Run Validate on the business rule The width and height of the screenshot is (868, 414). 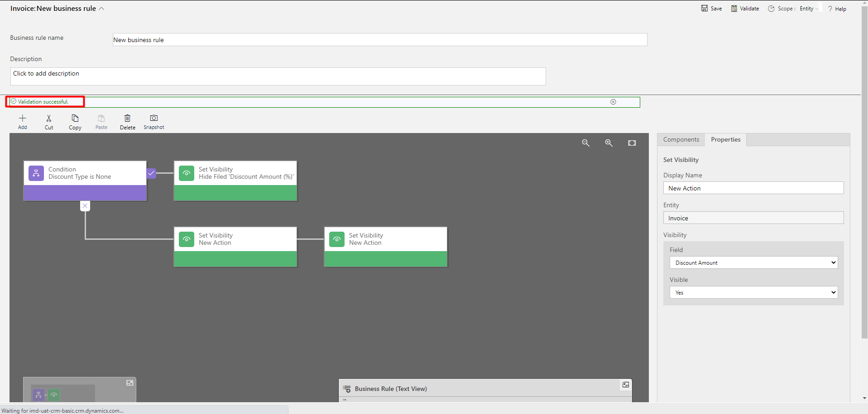pos(744,8)
